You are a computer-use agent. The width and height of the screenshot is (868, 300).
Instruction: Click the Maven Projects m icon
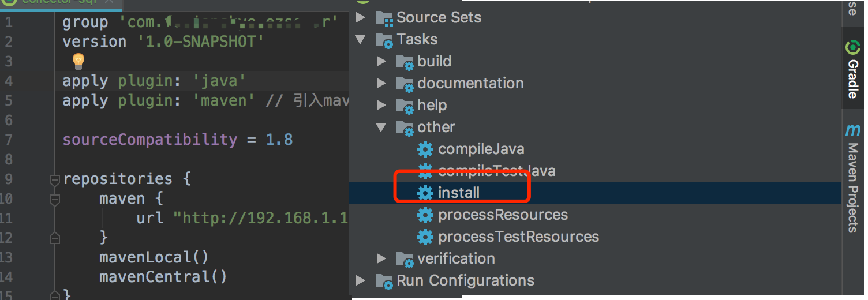(x=852, y=130)
